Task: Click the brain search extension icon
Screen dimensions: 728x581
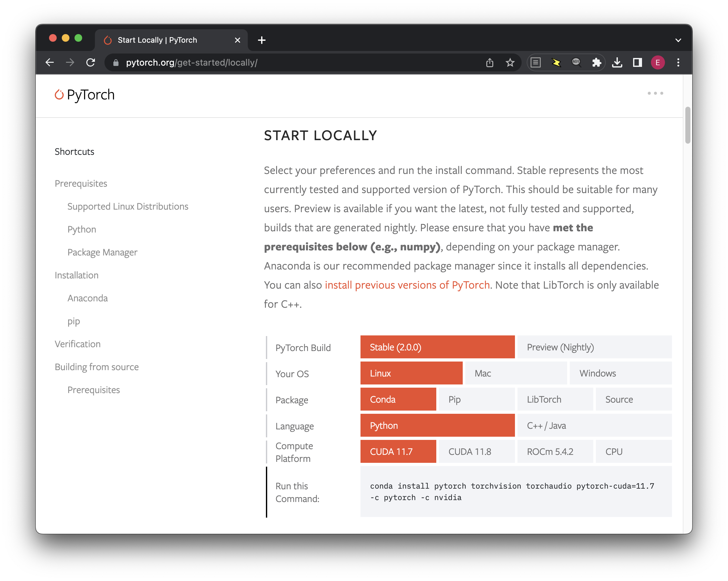Action: pos(576,62)
